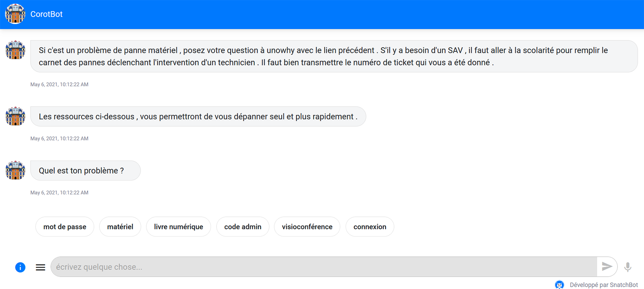Open the hamburger menu beside text input

coord(40,267)
